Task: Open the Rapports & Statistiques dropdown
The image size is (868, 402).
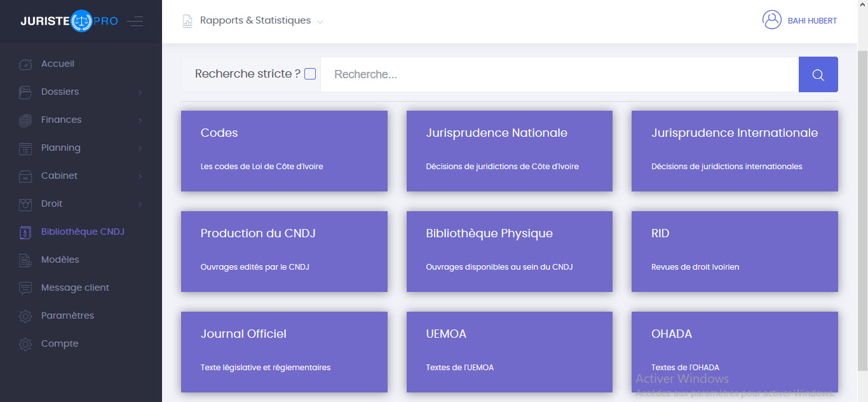Action: pyautogui.click(x=254, y=21)
